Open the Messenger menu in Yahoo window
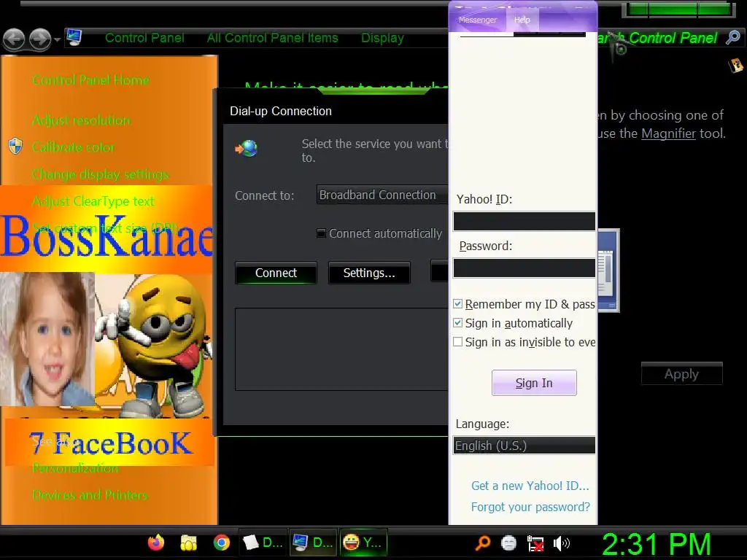Viewport: 747px width, 560px height. click(477, 20)
